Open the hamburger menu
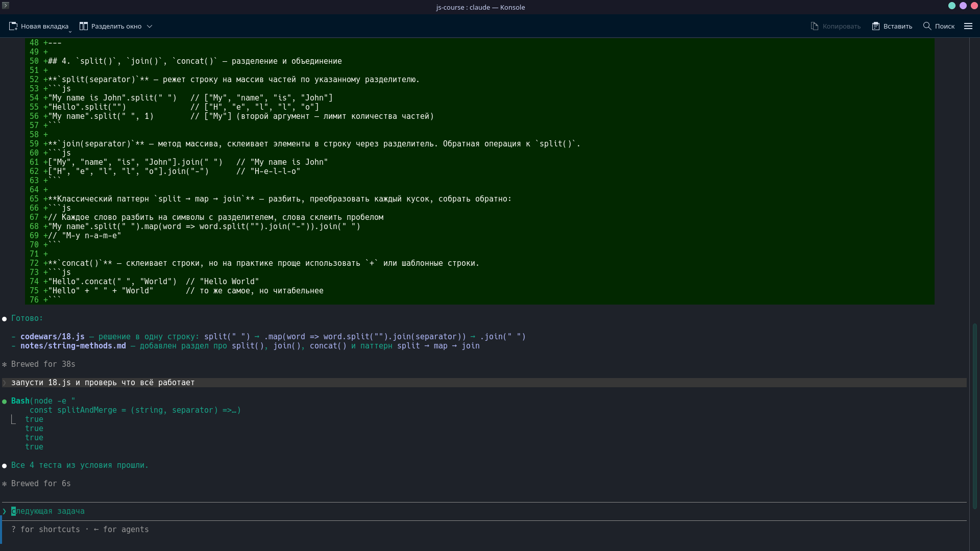Image resolution: width=980 pixels, height=551 pixels. 968,26
